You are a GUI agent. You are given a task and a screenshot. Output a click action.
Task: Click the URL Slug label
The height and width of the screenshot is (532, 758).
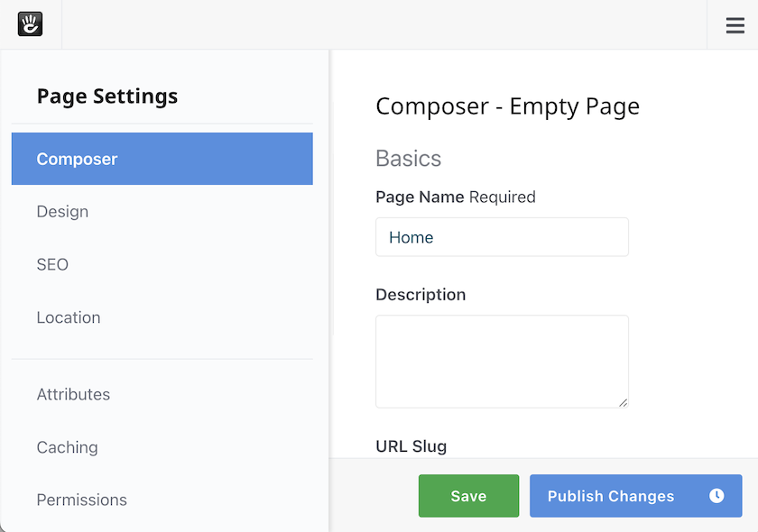tap(411, 445)
